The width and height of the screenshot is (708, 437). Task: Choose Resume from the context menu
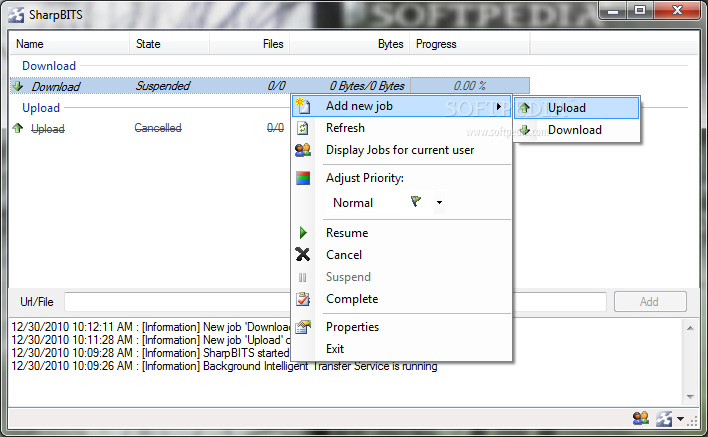coord(401,233)
